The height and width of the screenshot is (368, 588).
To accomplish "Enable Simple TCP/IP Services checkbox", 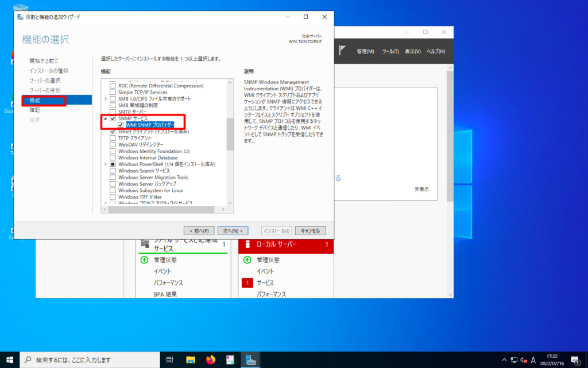I will pos(113,92).
